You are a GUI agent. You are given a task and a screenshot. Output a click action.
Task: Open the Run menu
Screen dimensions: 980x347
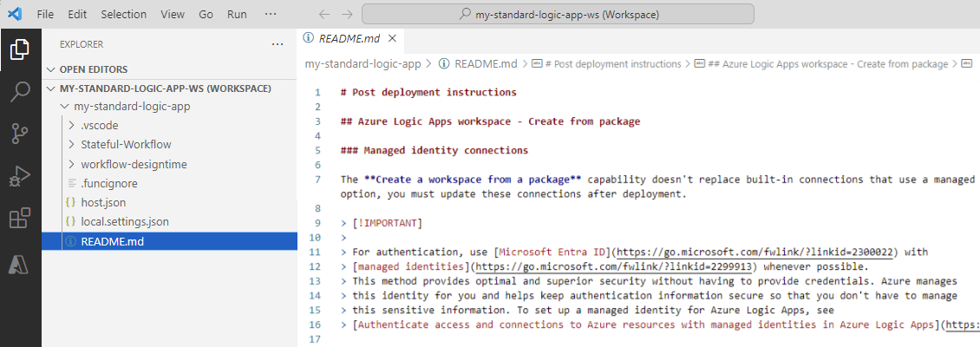237,14
